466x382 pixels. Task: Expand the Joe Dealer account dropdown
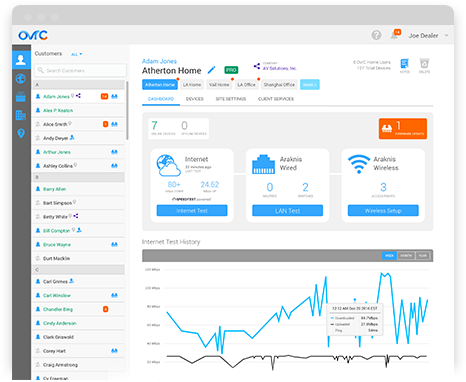click(428, 35)
